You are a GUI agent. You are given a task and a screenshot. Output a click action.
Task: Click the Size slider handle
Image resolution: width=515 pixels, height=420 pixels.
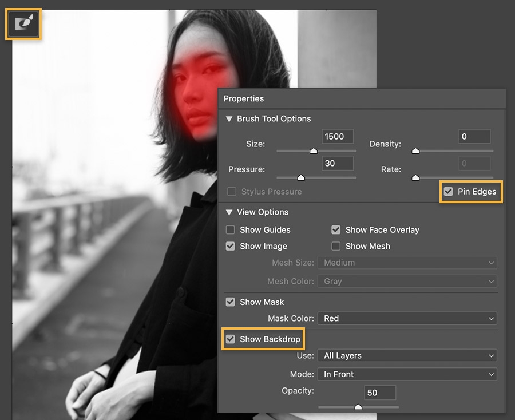point(314,150)
